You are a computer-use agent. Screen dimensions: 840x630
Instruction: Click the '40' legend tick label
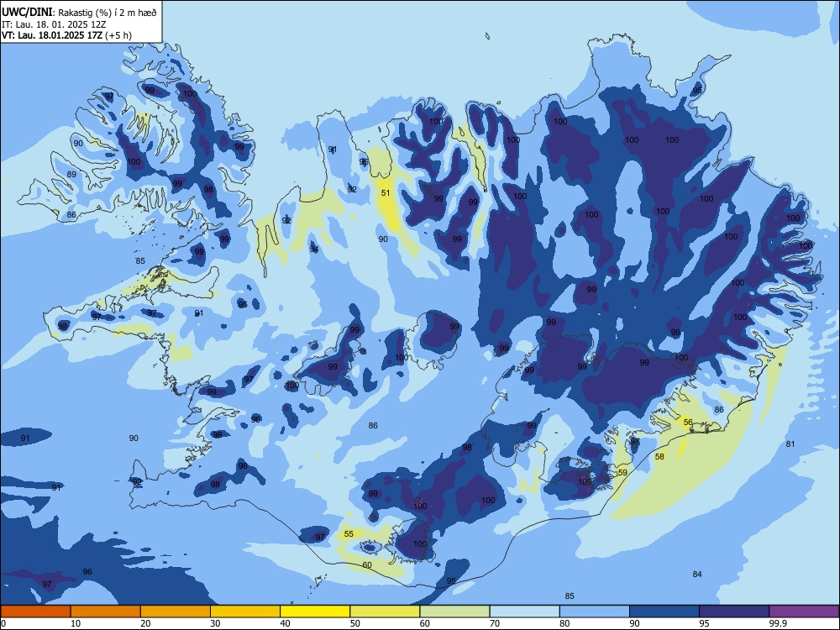285,623
